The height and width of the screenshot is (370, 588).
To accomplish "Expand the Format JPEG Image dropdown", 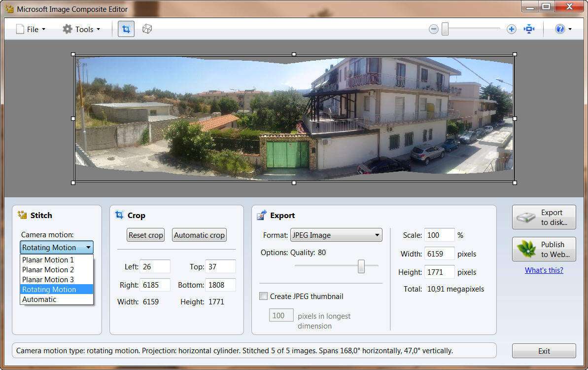I will pos(336,235).
